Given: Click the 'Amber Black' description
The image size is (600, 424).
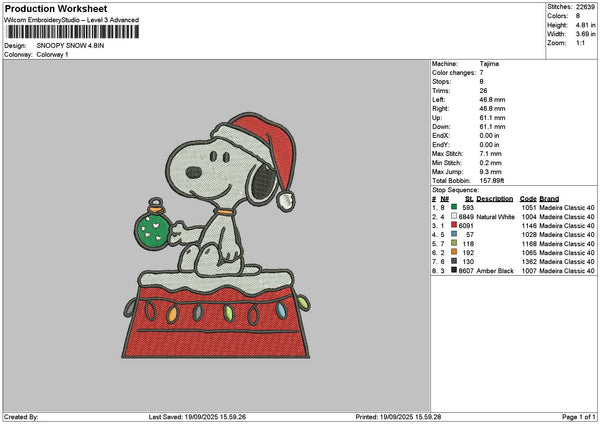Looking at the screenshot, I should (495, 271).
